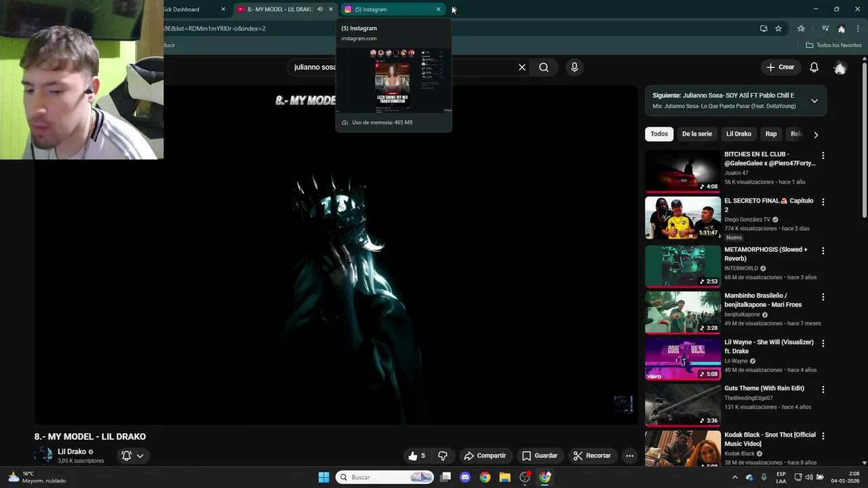868x488 pixels.
Task: Close the Kick Dashboard tab
Action: (223, 9)
